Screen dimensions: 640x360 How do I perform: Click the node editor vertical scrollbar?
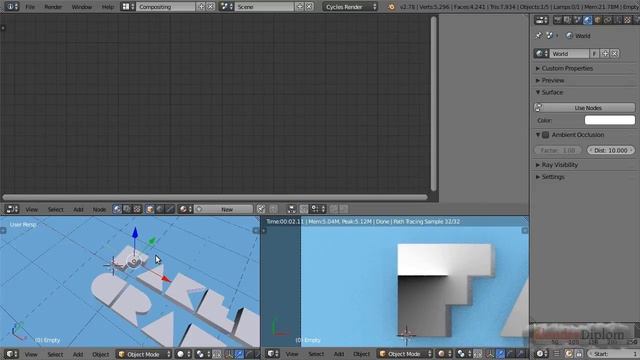(x=433, y=103)
